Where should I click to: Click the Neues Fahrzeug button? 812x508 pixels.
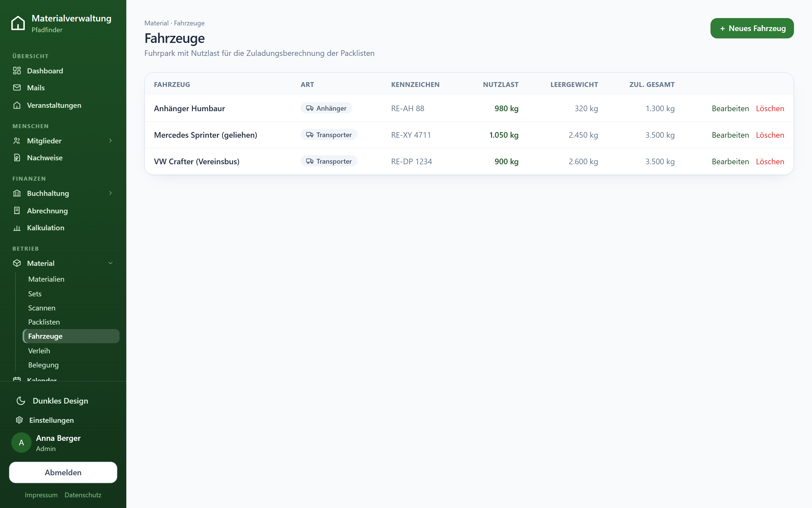[752, 28]
